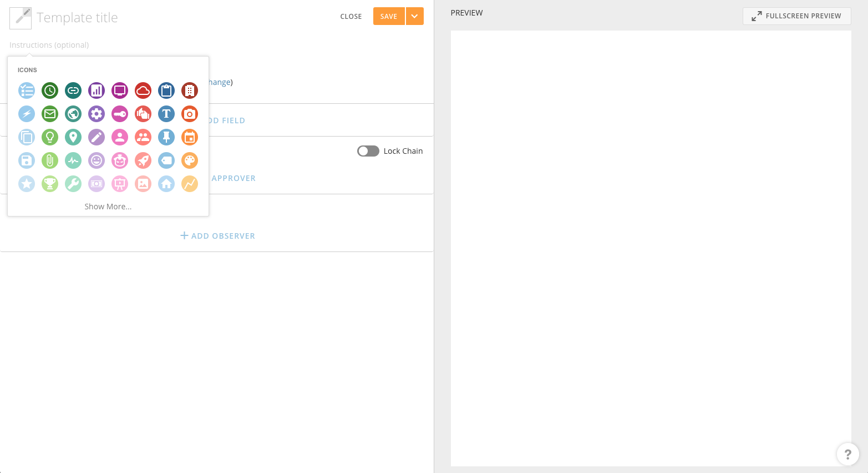Choose the salmon group of people icon
The height and width of the screenshot is (473, 868).
pos(143,137)
